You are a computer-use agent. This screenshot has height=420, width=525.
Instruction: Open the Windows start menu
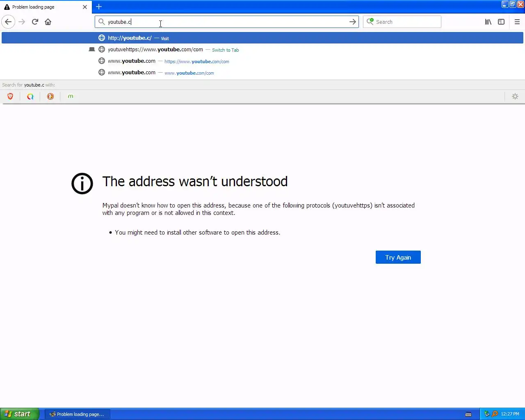[20, 414]
